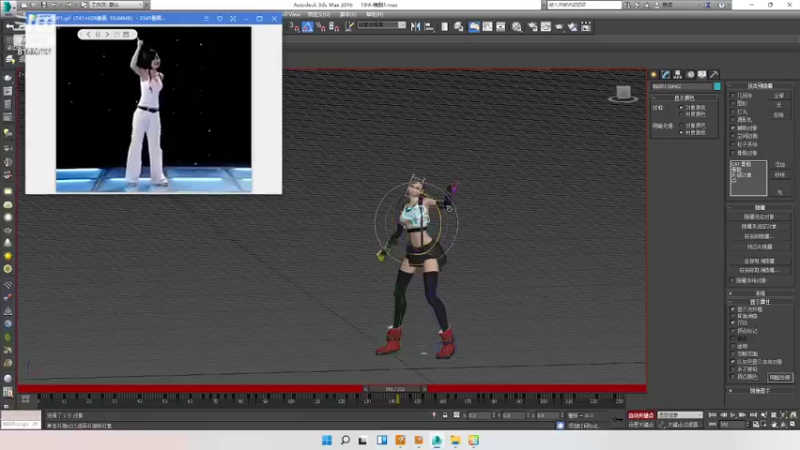Play the animation

pyautogui.click(x=734, y=415)
